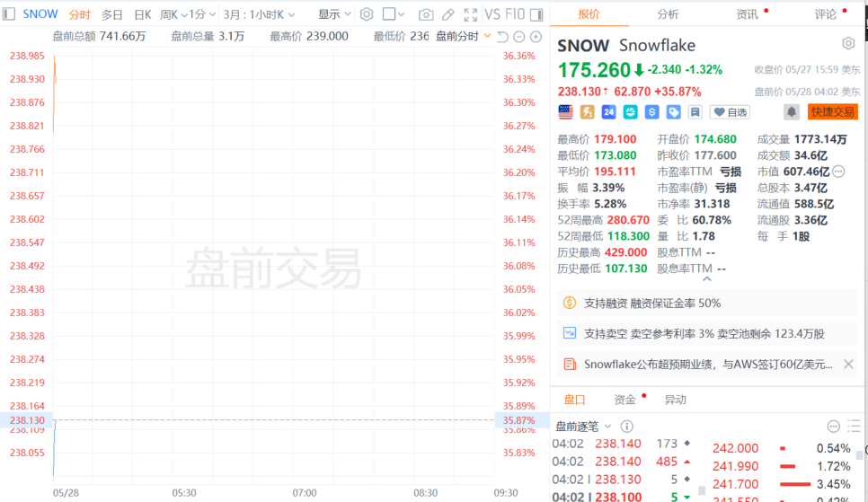The image size is (868, 502).
Task: Open the 1分 minute interval dropdown
Action: pyautogui.click(x=202, y=14)
